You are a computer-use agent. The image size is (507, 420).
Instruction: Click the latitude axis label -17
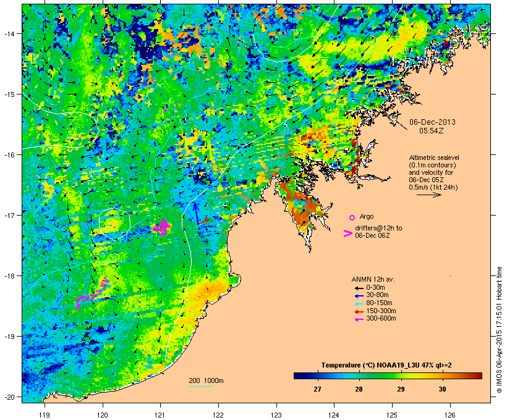9,215
